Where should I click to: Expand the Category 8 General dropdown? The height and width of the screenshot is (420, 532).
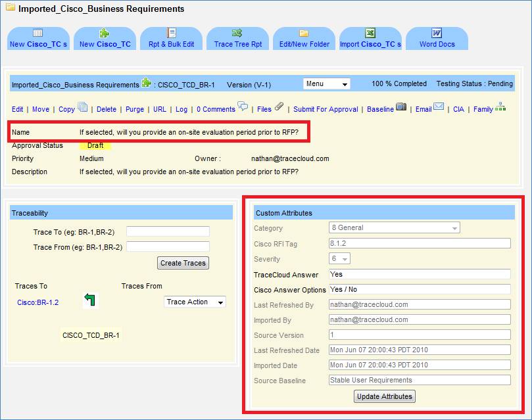pos(395,227)
